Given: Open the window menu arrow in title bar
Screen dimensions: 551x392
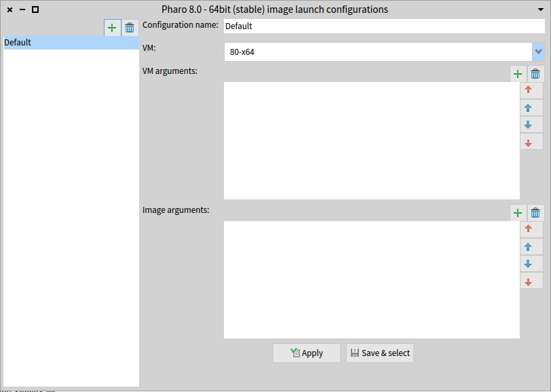Looking at the screenshot, I should pos(541,9).
